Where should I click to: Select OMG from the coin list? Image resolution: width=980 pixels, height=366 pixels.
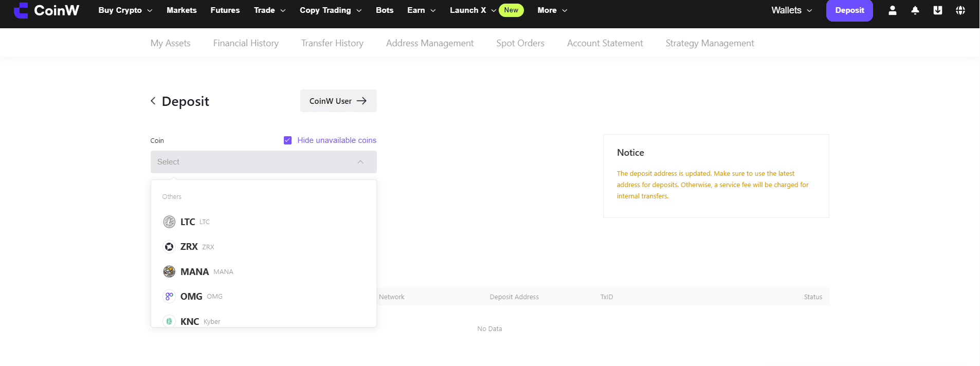(264, 296)
